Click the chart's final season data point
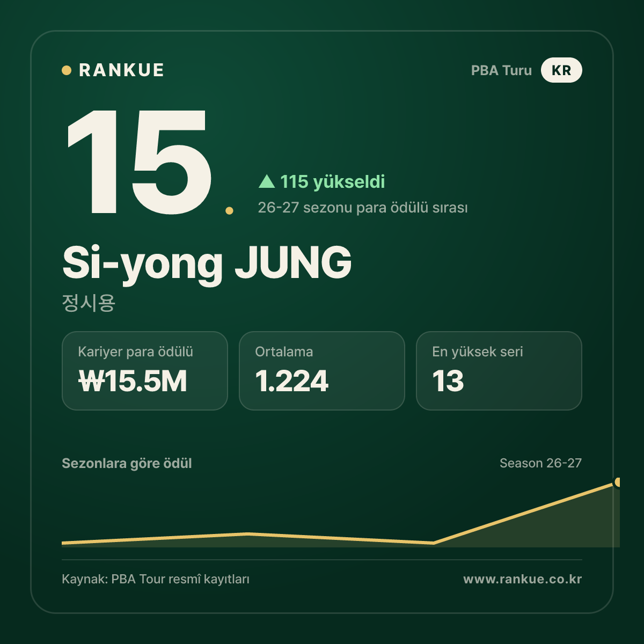Viewport: 644px width, 644px height. 618,482
